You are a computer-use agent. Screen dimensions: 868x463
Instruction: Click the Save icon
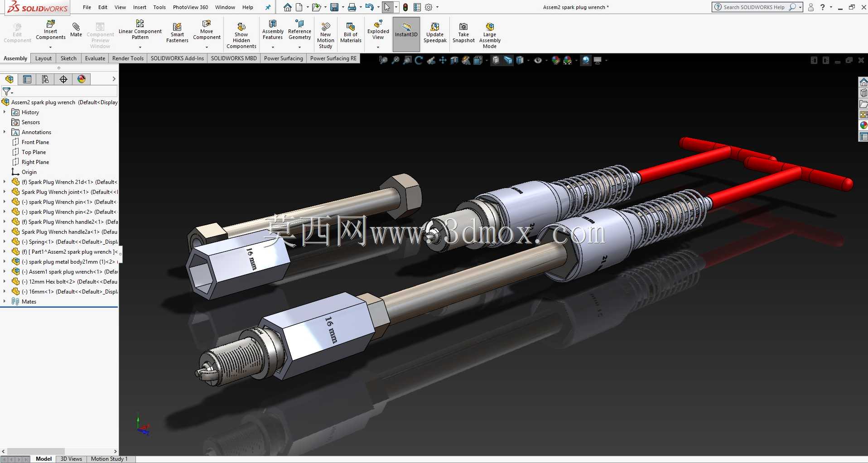tap(334, 7)
